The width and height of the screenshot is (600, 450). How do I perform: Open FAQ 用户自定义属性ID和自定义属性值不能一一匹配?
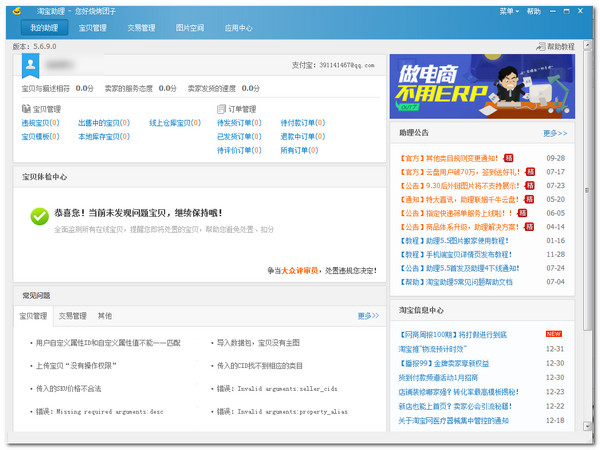[x=108, y=343]
